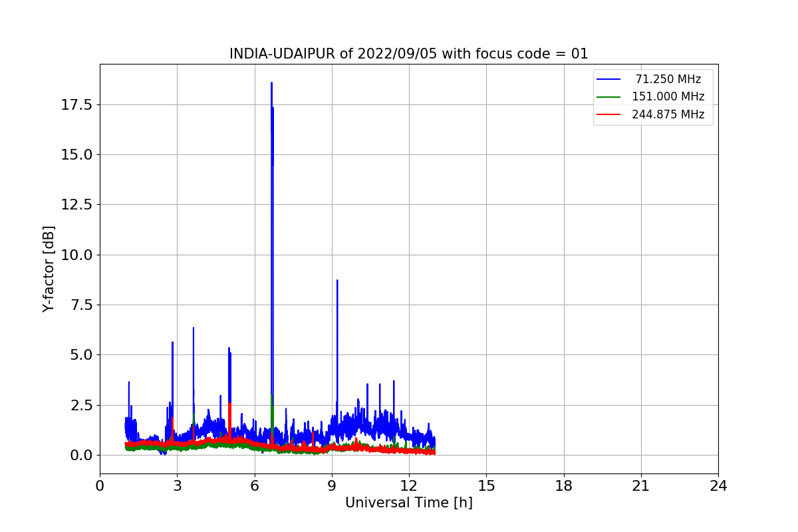Viewport: 798px width, 532px height.
Task: Click the blue spike peak near 3.6 h
Action: pyautogui.click(x=194, y=328)
